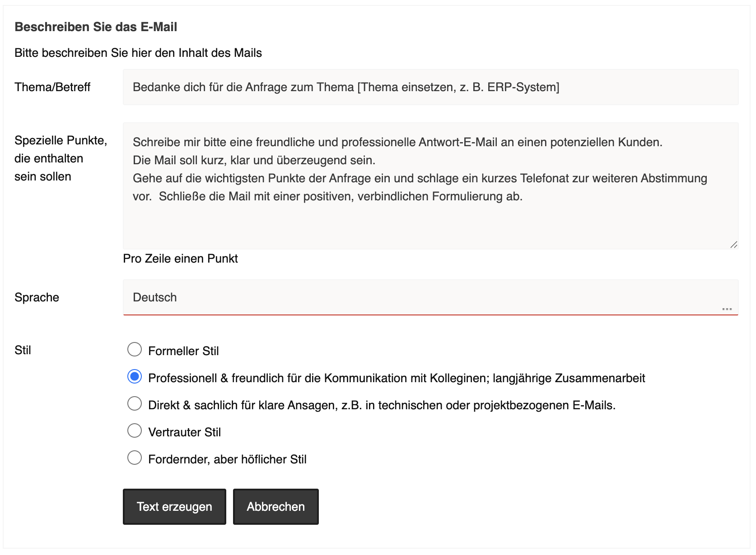Choose the Fordernder, aber höflicher Stil radio

coord(135,458)
